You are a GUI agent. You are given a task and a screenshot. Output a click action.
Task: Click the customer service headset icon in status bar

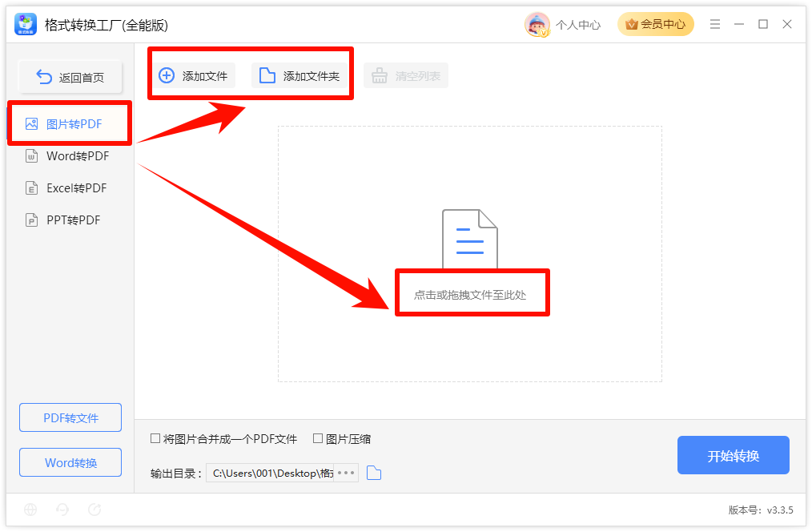click(x=62, y=510)
